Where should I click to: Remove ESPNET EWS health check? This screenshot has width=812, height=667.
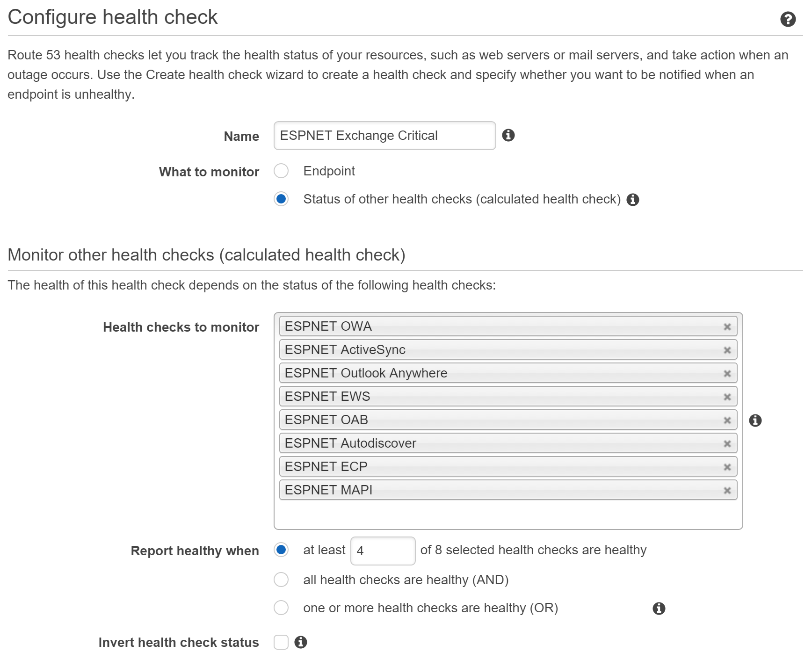coord(728,397)
